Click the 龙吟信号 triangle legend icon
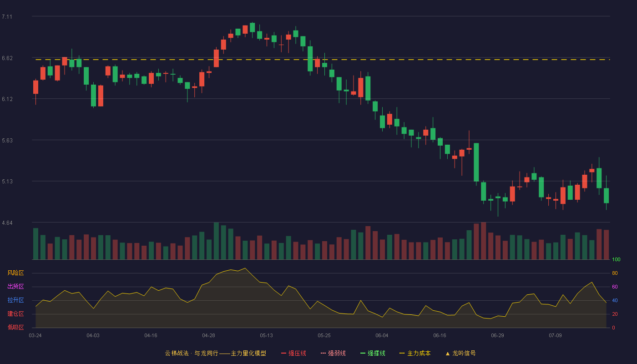The image size is (637, 364). [x=448, y=353]
